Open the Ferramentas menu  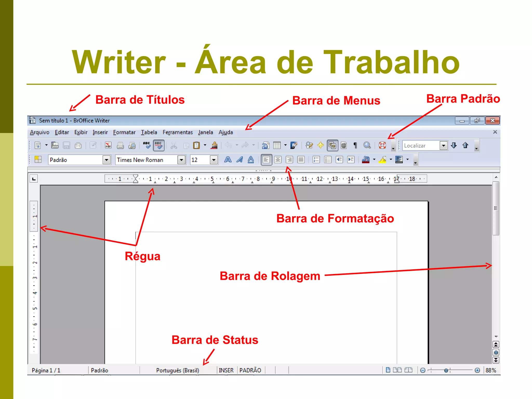178,132
